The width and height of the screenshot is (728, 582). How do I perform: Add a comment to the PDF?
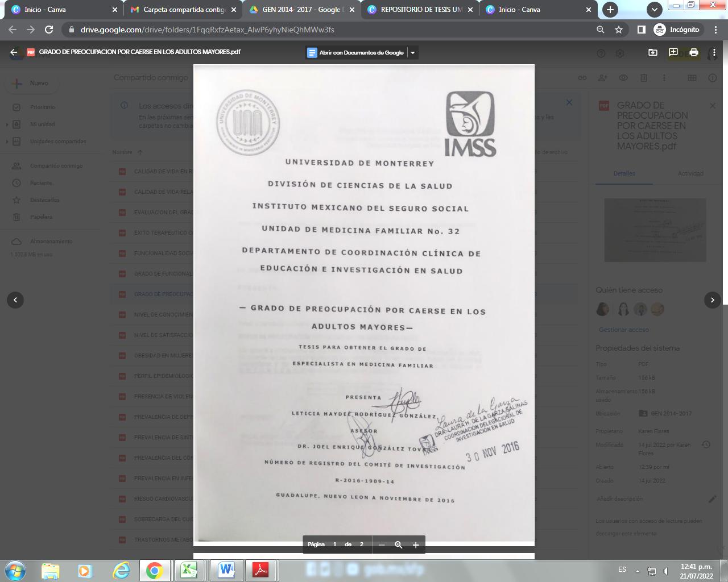pos(673,52)
